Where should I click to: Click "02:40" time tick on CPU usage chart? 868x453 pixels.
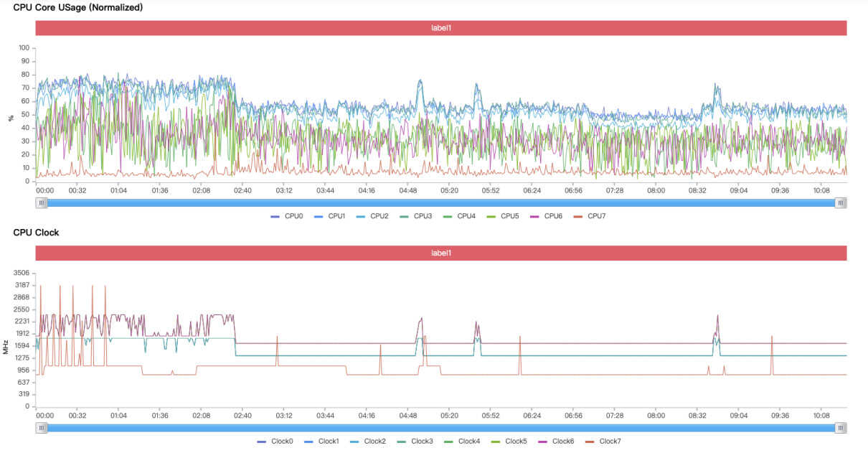coord(243,190)
